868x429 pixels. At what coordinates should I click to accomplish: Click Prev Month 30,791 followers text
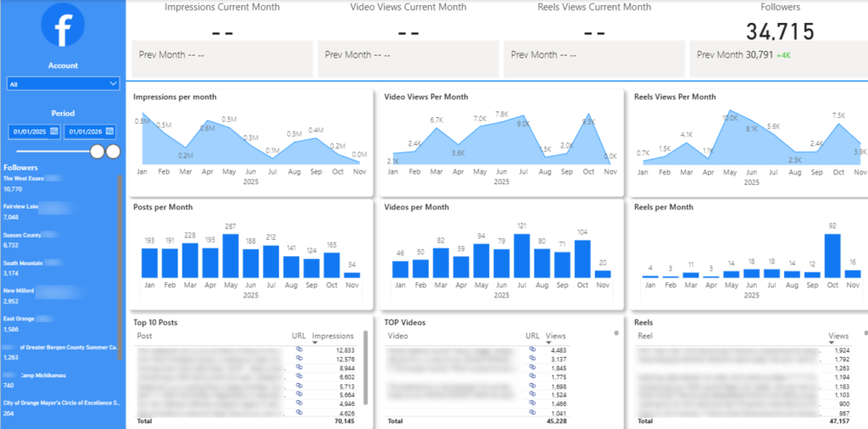(735, 55)
